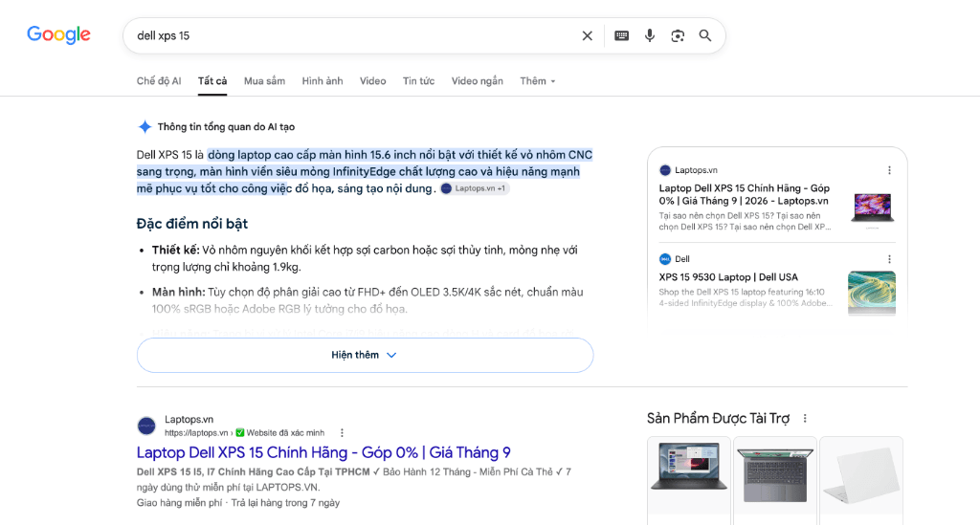Click the Thiết kế bullet text
980x525 pixels.
[x=365, y=258]
